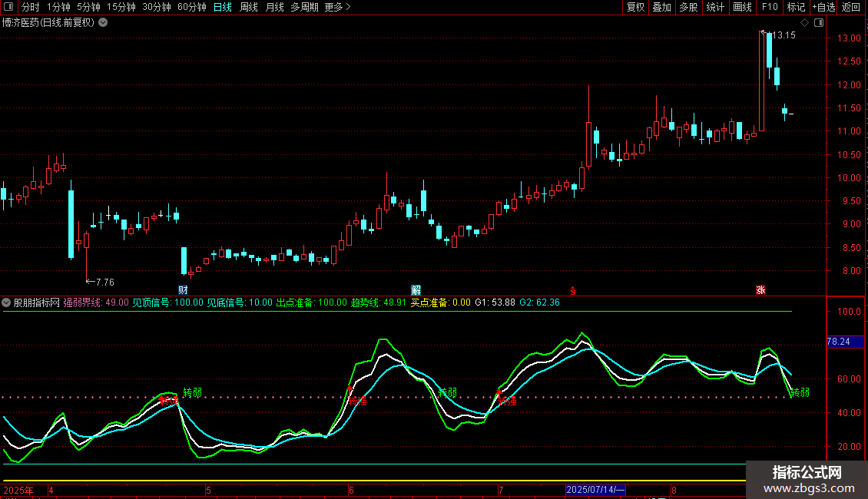
Task: Click the 统计 statistics button
Action: pos(715,7)
